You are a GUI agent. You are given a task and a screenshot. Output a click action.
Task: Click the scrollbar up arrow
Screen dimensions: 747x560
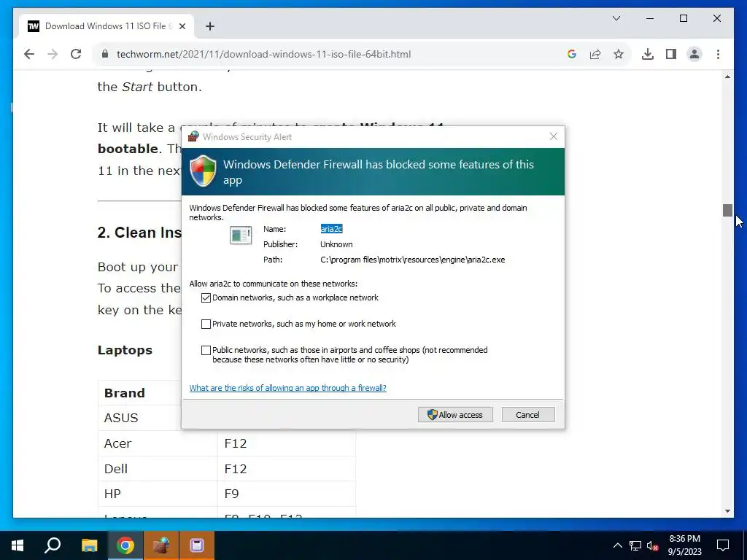(727, 77)
